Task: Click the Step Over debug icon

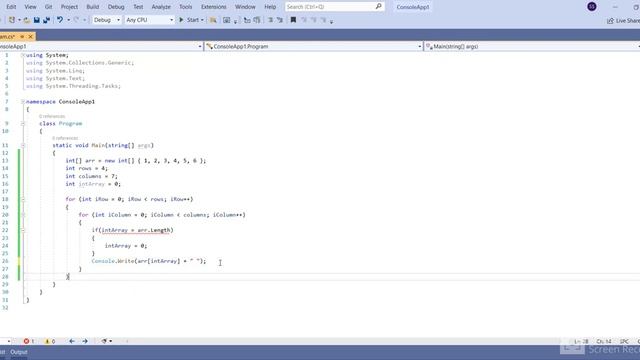Action: [257, 20]
